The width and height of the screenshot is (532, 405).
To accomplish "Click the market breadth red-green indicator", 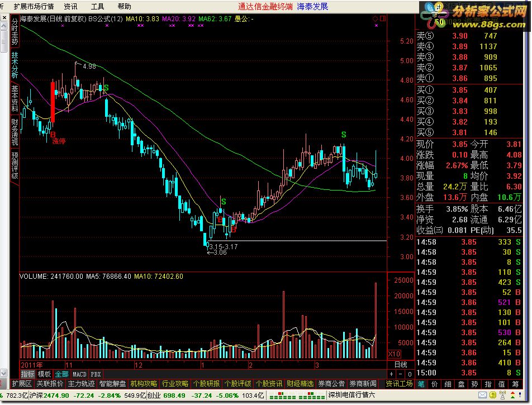I will coord(296,396).
